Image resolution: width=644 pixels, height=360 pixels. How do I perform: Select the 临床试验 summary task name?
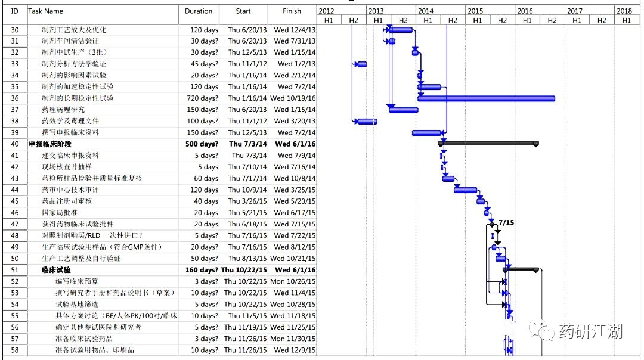(x=56, y=270)
